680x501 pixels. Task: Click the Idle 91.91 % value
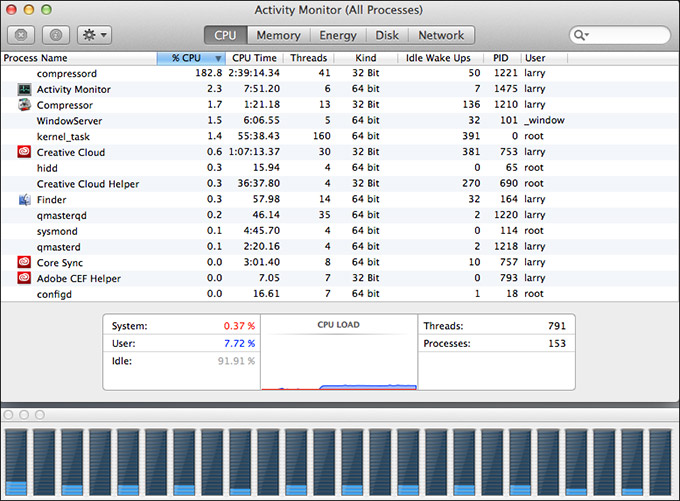click(236, 361)
